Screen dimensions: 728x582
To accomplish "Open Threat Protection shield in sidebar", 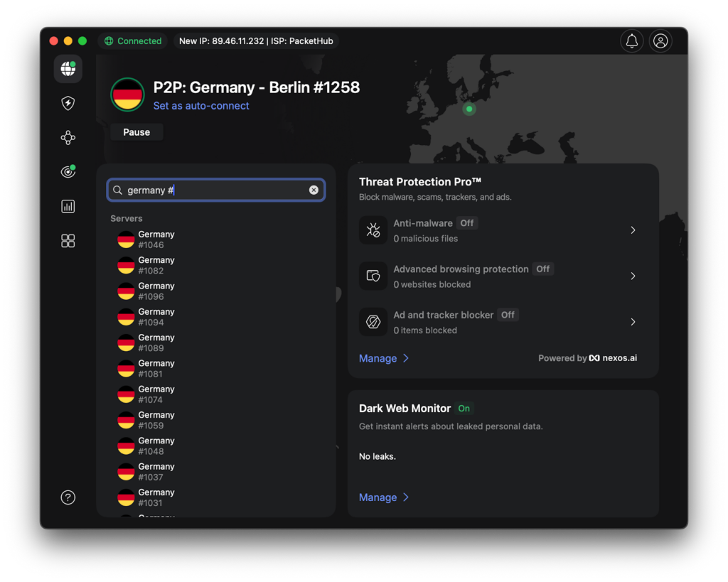I will pos(68,103).
